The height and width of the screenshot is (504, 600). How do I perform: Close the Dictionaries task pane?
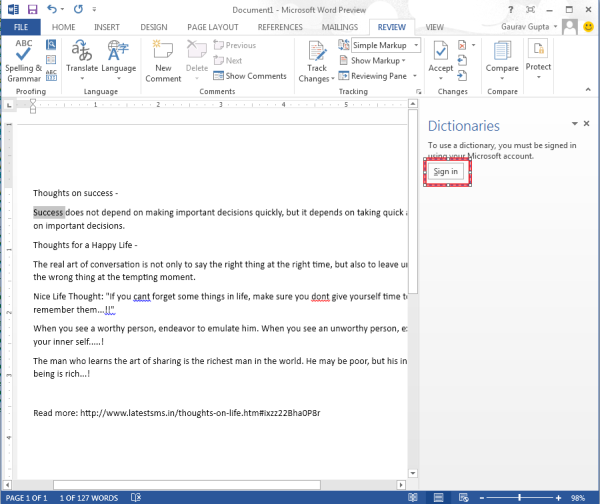click(x=588, y=124)
